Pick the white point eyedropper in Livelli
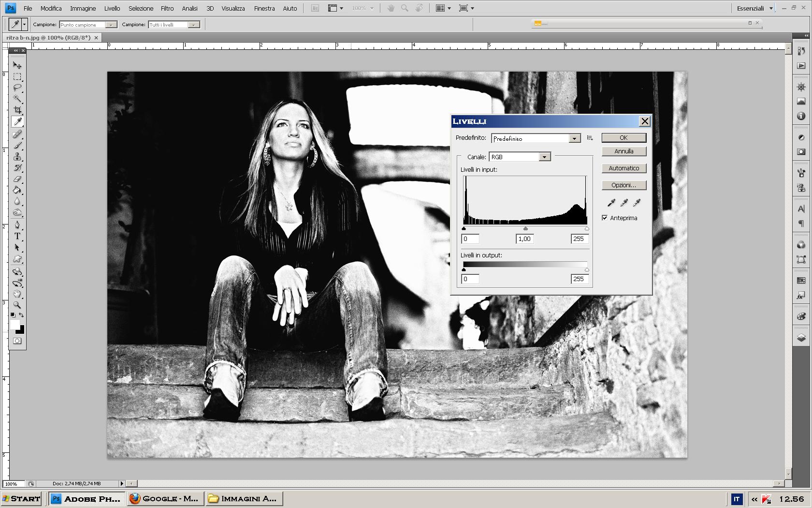Image resolution: width=812 pixels, height=508 pixels. (x=637, y=203)
